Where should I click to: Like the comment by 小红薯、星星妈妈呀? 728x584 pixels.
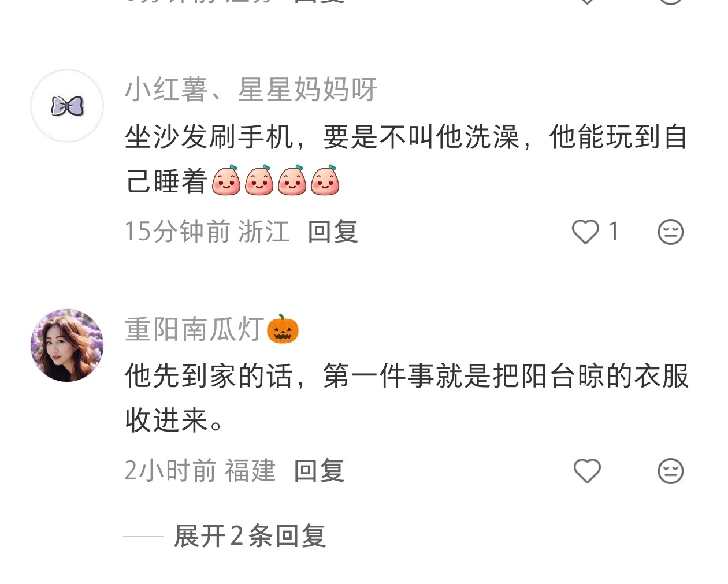tap(585, 232)
